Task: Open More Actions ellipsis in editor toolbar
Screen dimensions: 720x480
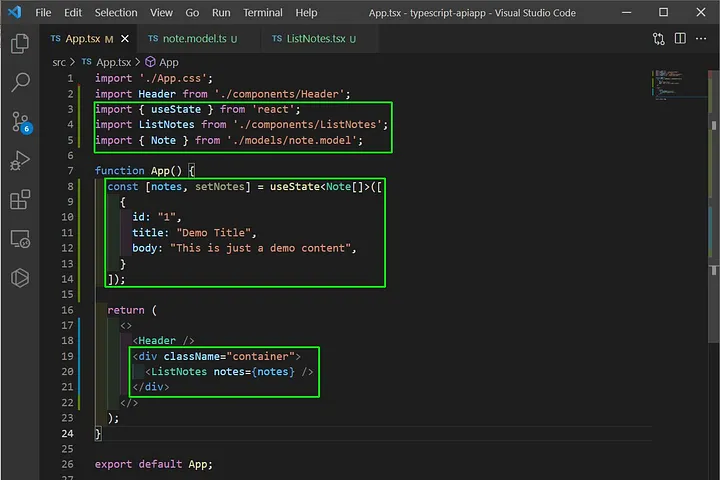Action: click(701, 39)
